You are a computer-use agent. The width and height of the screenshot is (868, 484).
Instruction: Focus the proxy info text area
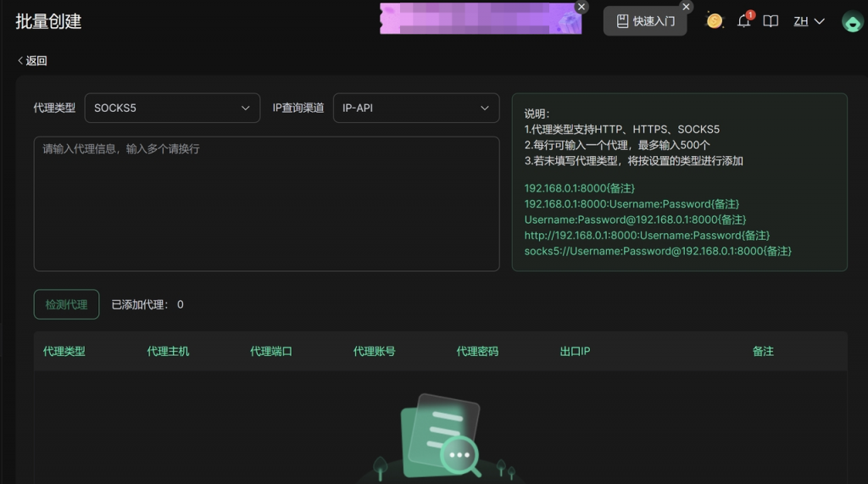coord(266,203)
